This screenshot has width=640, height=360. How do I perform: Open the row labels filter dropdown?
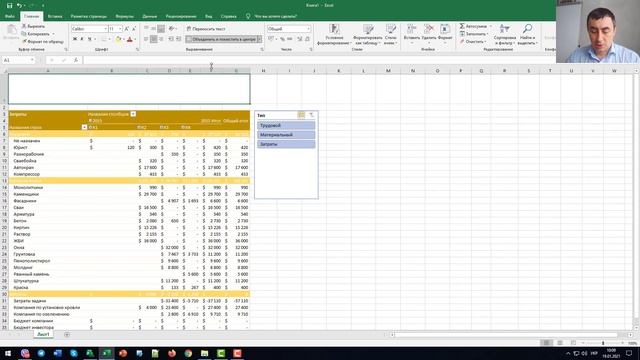click(84, 127)
